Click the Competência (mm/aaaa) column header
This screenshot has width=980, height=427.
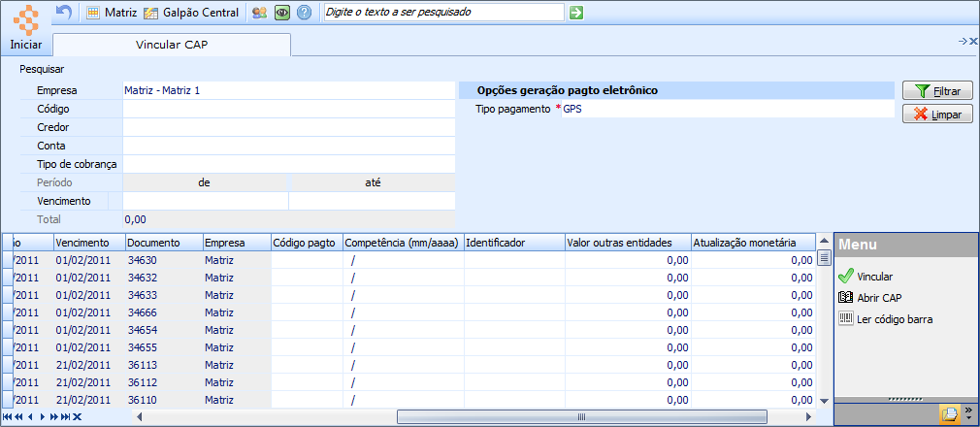click(404, 243)
